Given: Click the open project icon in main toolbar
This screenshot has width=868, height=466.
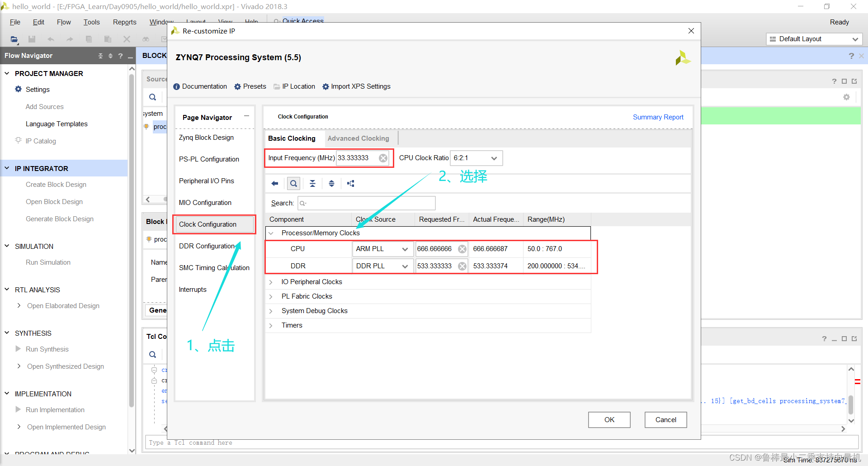Looking at the screenshot, I should click(14, 39).
